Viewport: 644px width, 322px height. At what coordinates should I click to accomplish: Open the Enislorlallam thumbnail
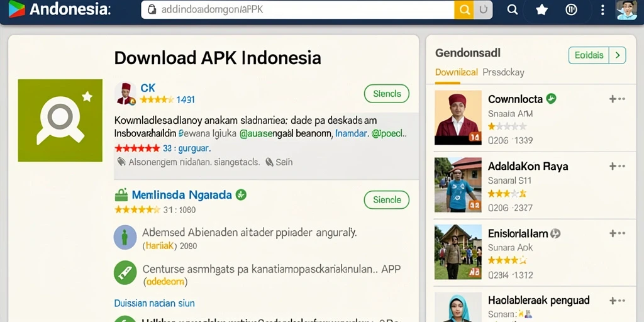[x=458, y=252]
